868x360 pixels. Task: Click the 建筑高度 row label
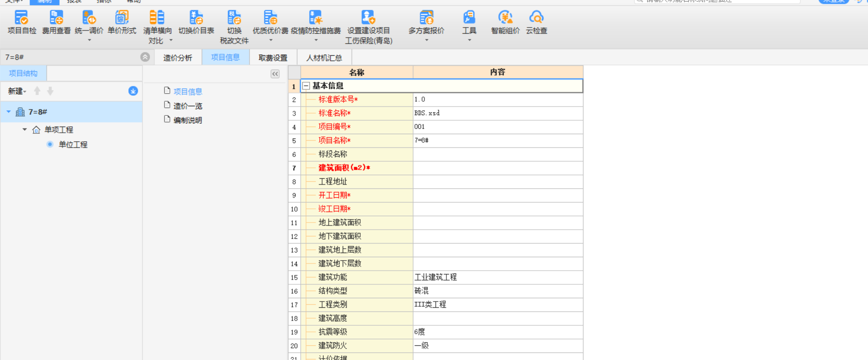point(332,318)
